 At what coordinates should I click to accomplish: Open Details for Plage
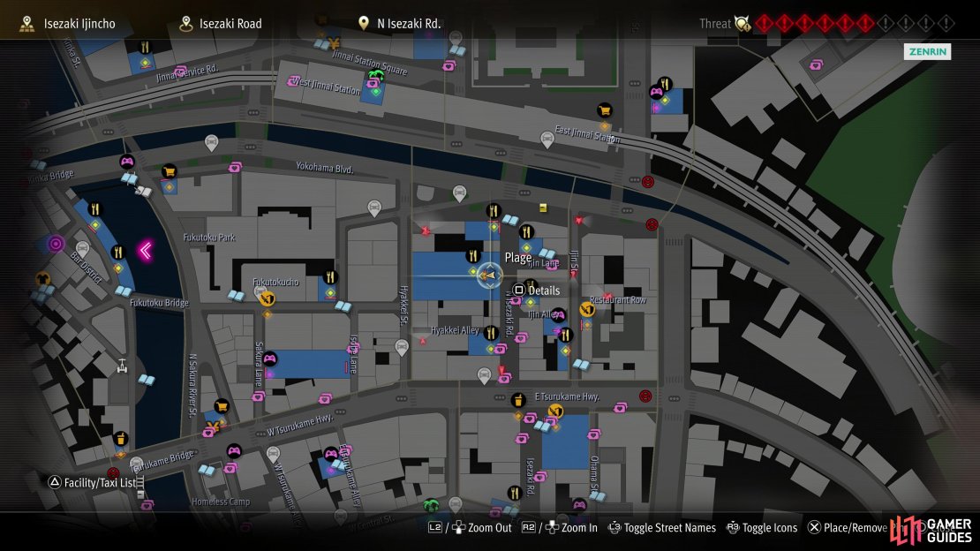[x=536, y=291]
